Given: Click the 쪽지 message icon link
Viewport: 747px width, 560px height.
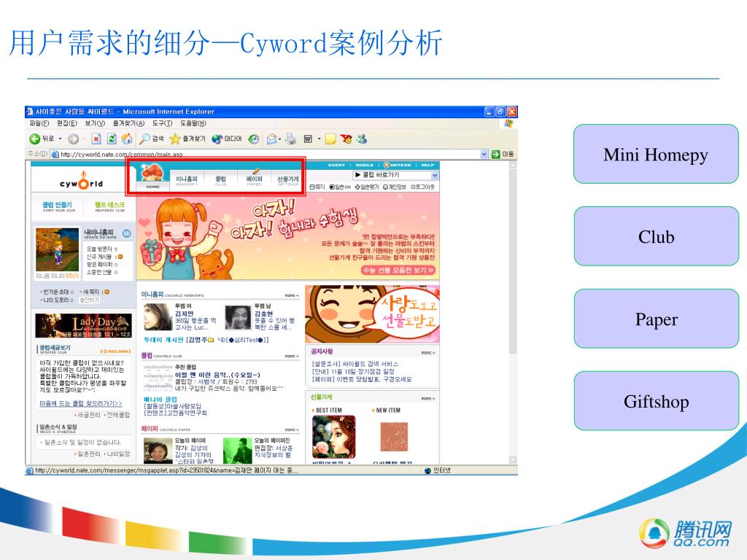Looking at the screenshot, I should 317,187.
